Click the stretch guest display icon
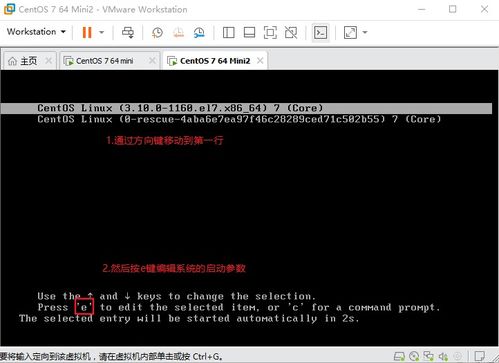Image resolution: width=499 pixels, height=363 pixels. tap(350, 32)
